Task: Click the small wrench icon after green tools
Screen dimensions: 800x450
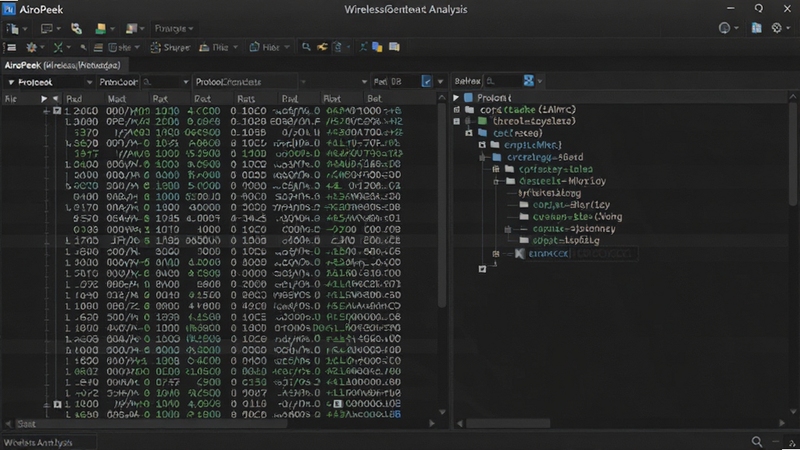Action: coord(83,47)
